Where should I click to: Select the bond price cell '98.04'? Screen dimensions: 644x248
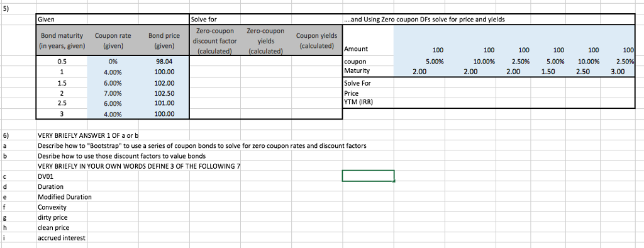(x=164, y=62)
